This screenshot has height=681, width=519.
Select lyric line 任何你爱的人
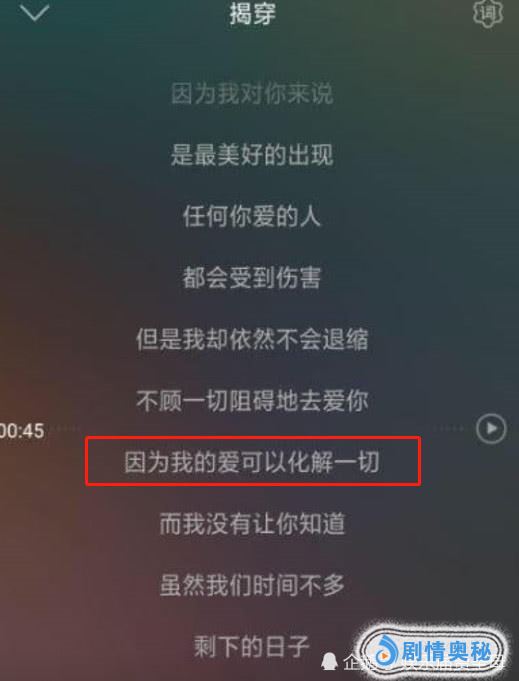point(252,216)
